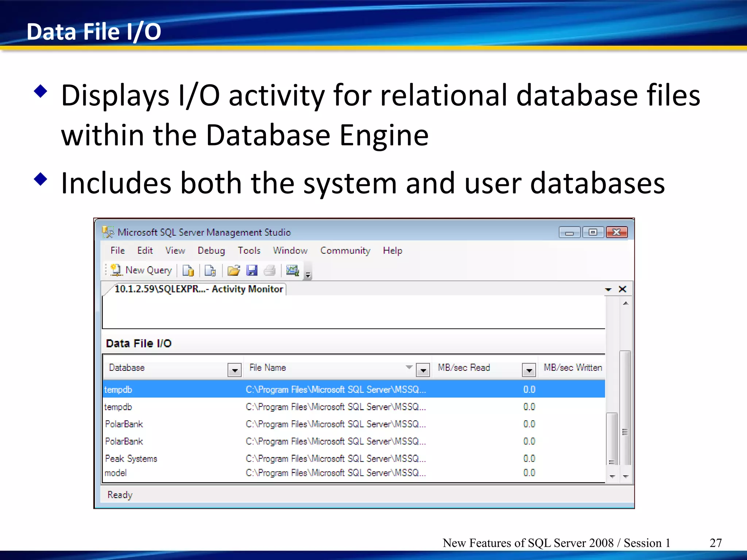This screenshot has height=560, width=747.
Task: Open the View menu
Action: pos(175,250)
